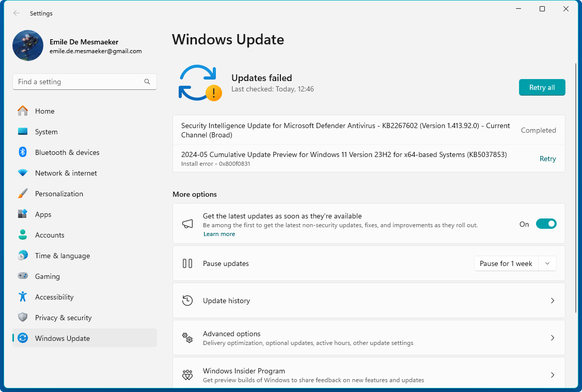Viewport: 582px width, 392px height.
Task: Click the user profile avatar picture
Action: click(x=28, y=45)
